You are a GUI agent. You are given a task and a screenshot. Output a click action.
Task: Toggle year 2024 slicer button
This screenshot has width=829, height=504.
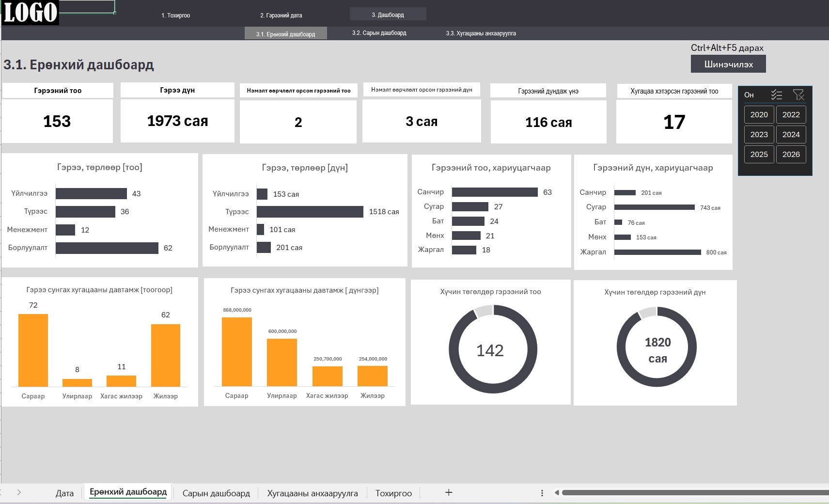point(791,135)
